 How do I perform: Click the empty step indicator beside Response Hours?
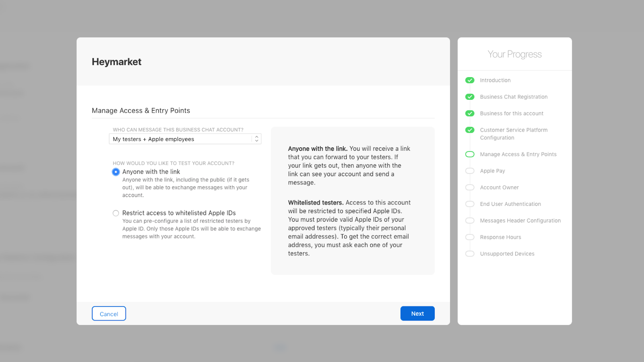click(470, 237)
